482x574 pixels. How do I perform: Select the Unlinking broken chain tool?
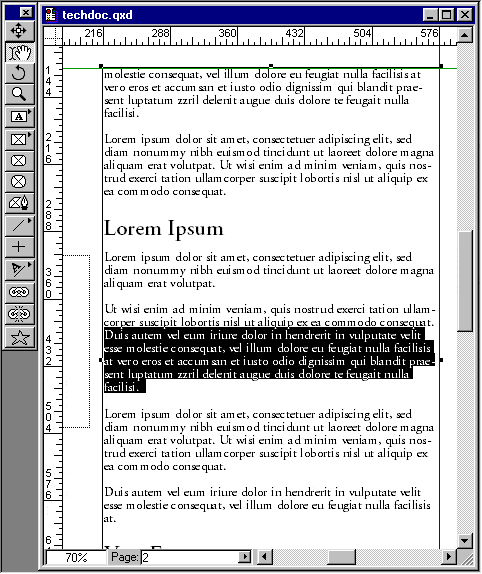pos(19,314)
